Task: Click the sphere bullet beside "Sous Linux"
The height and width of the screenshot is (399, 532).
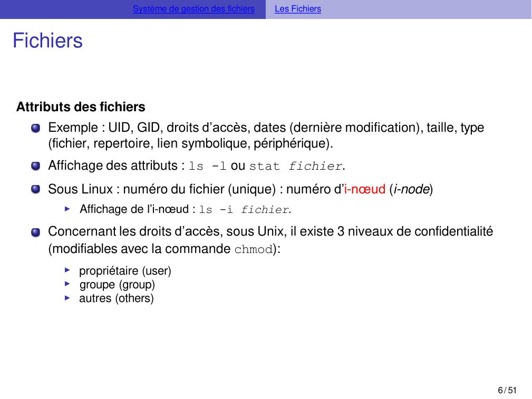Action: (x=35, y=189)
